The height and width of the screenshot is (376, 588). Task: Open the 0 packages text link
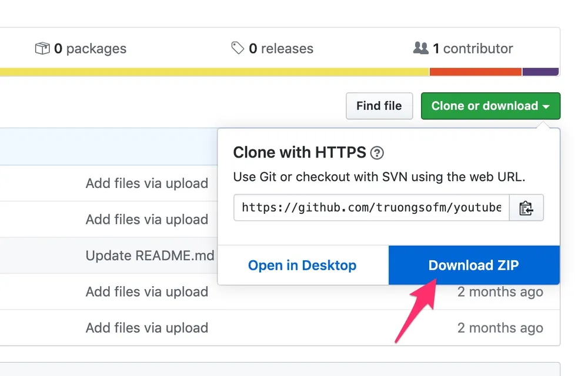90,48
